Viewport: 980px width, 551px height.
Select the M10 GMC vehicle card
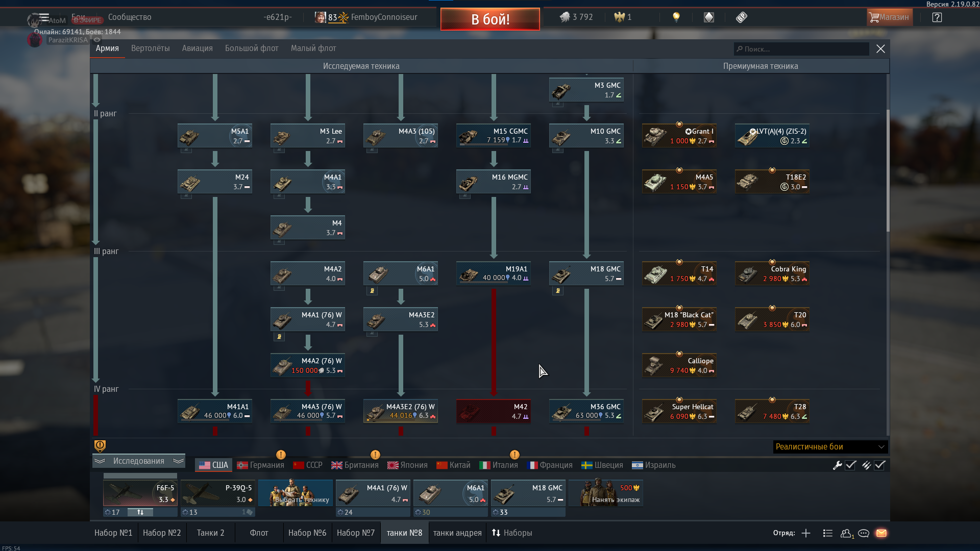coord(586,136)
